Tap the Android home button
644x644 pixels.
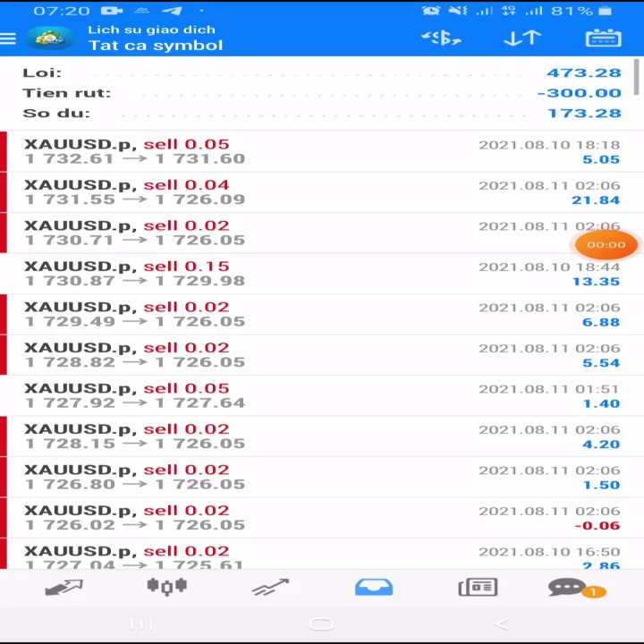(x=321, y=624)
